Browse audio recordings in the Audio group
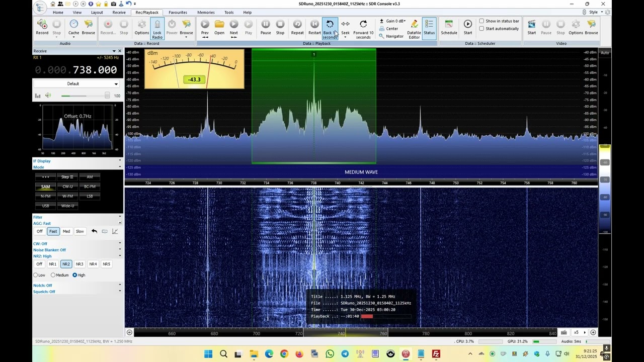The image size is (644, 362). point(89,28)
